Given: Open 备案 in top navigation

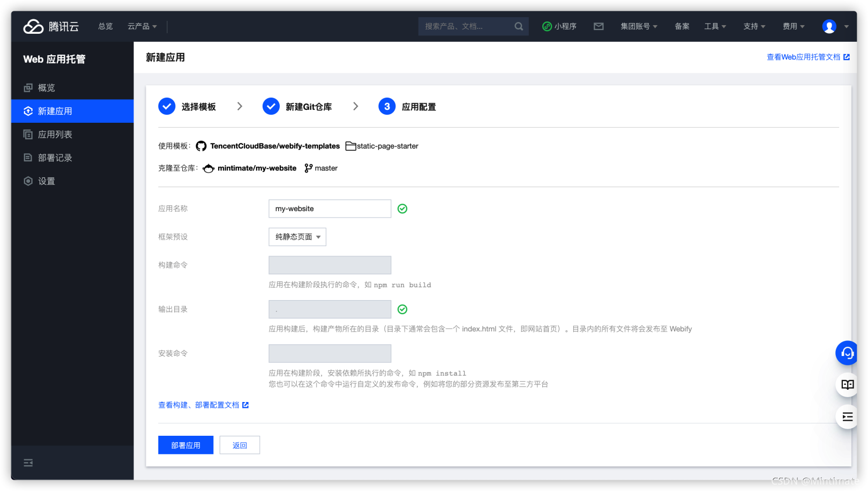Looking at the screenshot, I should click(x=682, y=26).
